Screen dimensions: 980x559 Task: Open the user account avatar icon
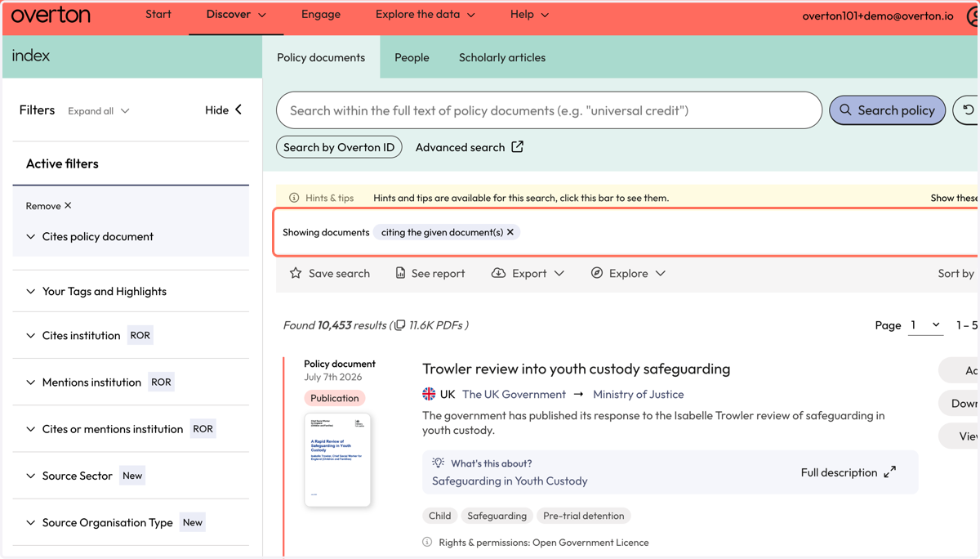tap(972, 16)
